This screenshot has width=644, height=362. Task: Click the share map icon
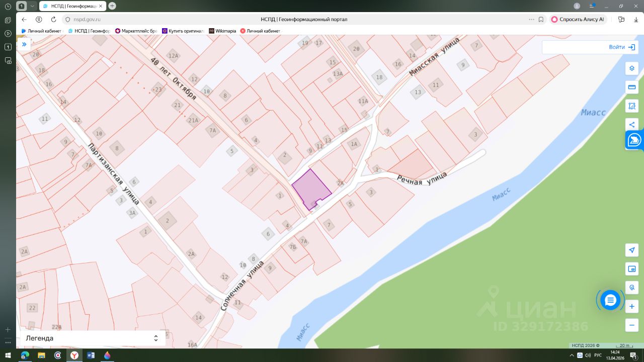pyautogui.click(x=632, y=125)
